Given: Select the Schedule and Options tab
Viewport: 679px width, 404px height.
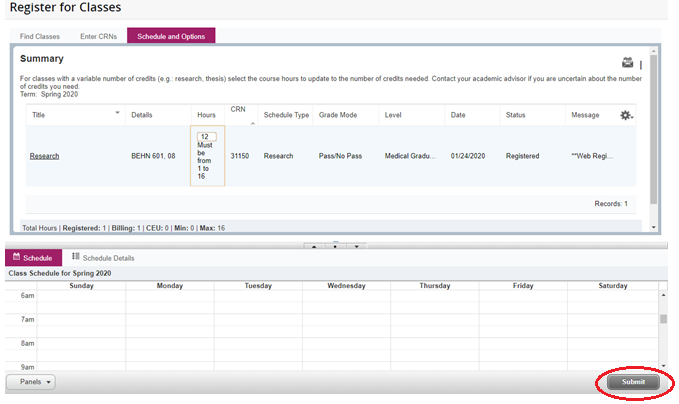Looking at the screenshot, I should pyautogui.click(x=171, y=36).
